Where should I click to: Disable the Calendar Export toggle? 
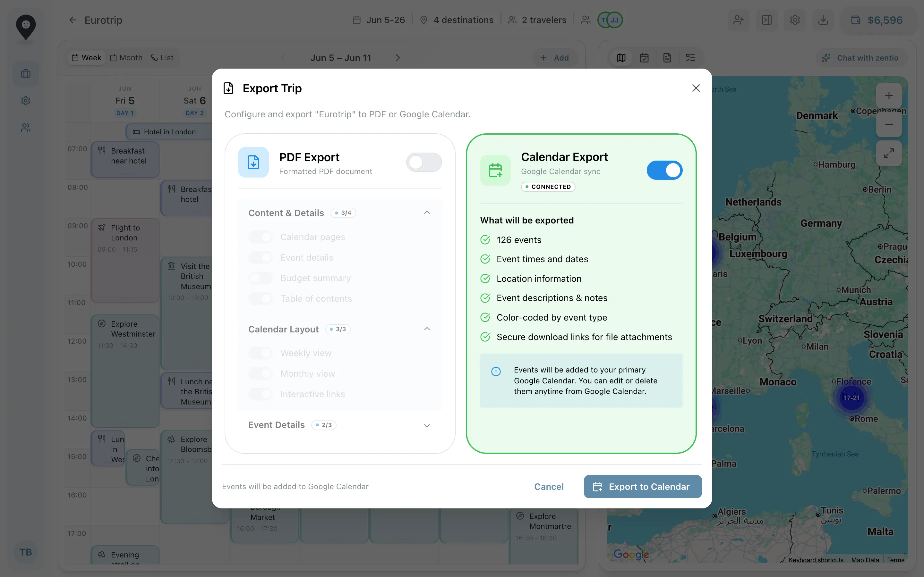click(664, 170)
